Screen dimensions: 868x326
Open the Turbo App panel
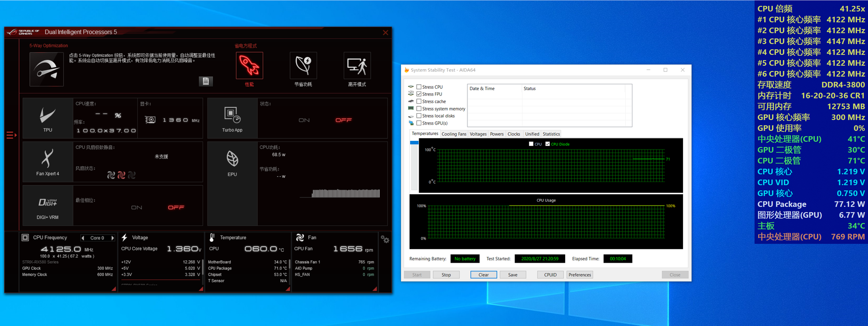pos(232,118)
